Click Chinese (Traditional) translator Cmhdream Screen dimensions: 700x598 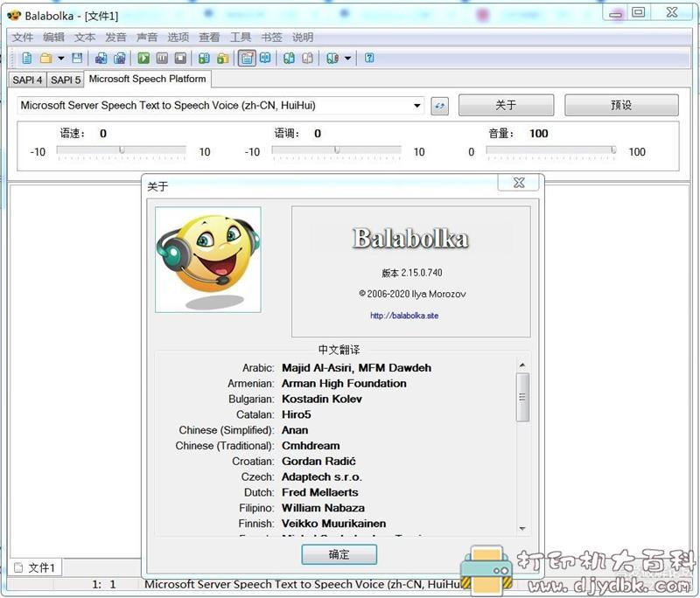point(311,446)
